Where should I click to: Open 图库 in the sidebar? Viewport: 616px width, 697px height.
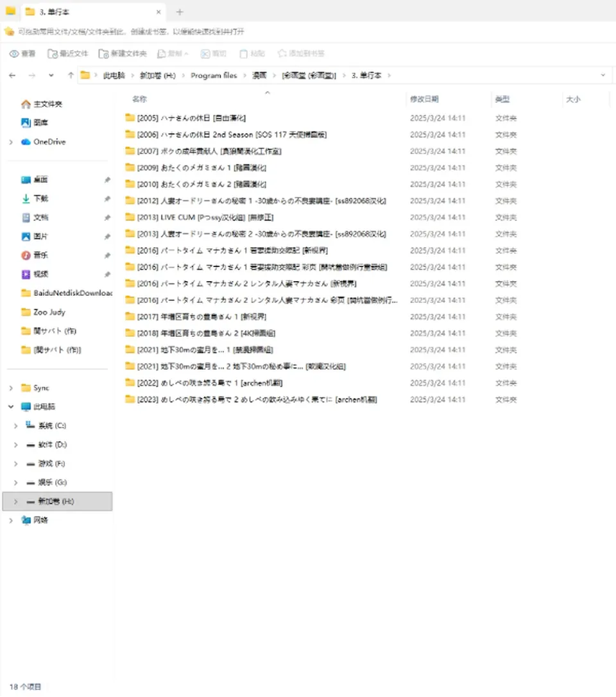pos(35,123)
